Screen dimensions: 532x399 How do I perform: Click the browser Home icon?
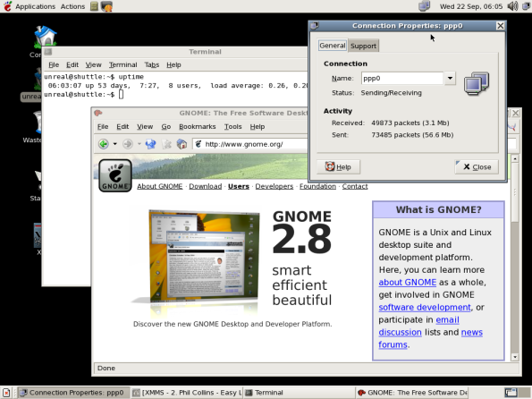182,144
